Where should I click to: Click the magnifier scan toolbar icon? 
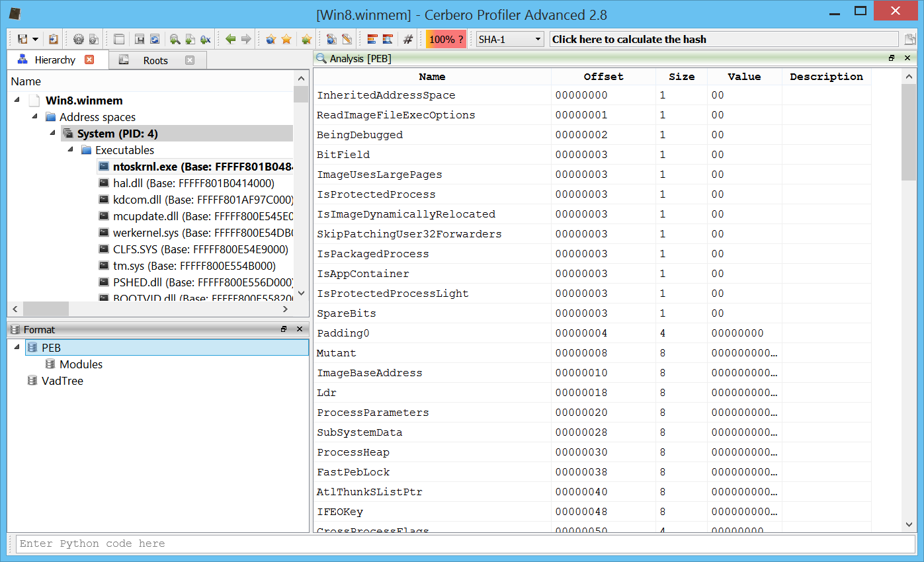pos(175,39)
